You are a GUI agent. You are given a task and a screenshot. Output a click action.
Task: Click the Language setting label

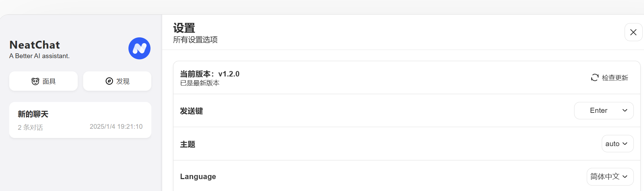[198, 177]
